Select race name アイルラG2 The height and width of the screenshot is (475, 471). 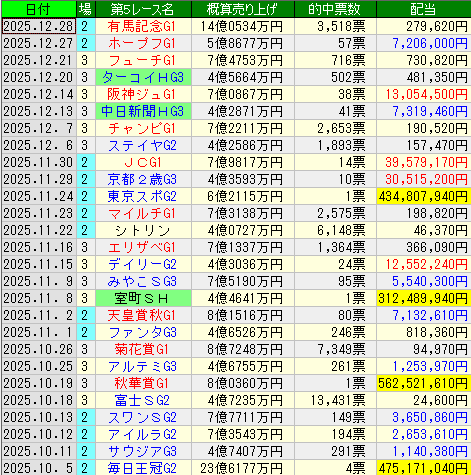pos(143,434)
